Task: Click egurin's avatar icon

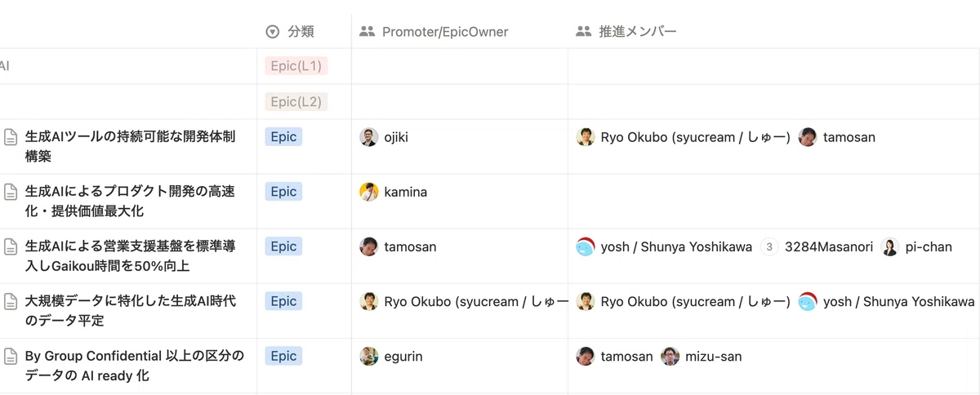Action: pos(369,356)
